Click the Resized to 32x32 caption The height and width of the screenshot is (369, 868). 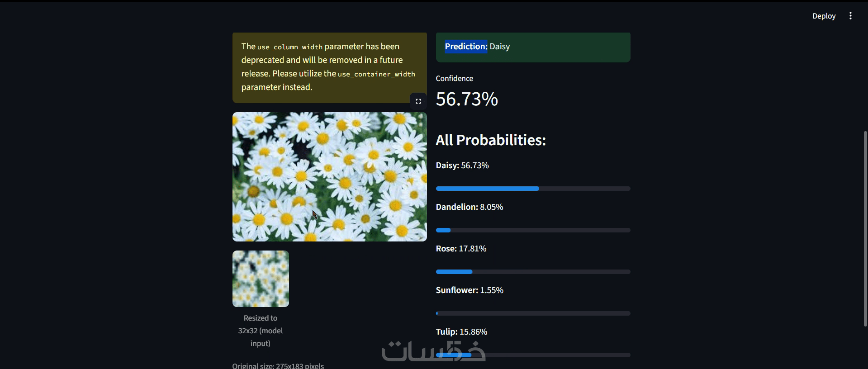261,331
